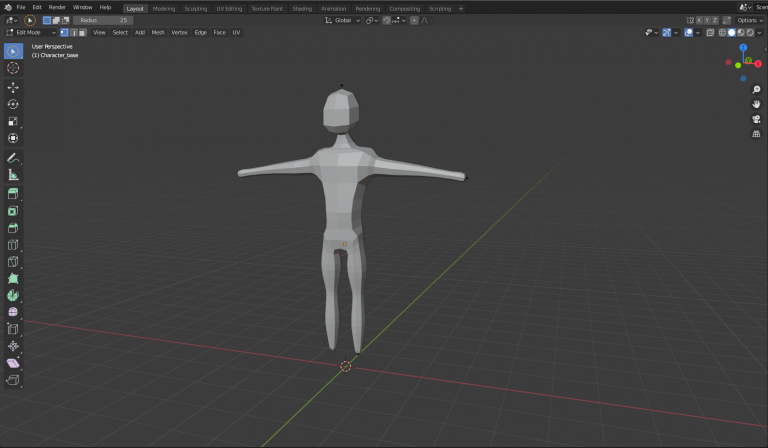Activate the Cursor tool
Viewport: 768px width, 448px height.
click(x=13, y=67)
